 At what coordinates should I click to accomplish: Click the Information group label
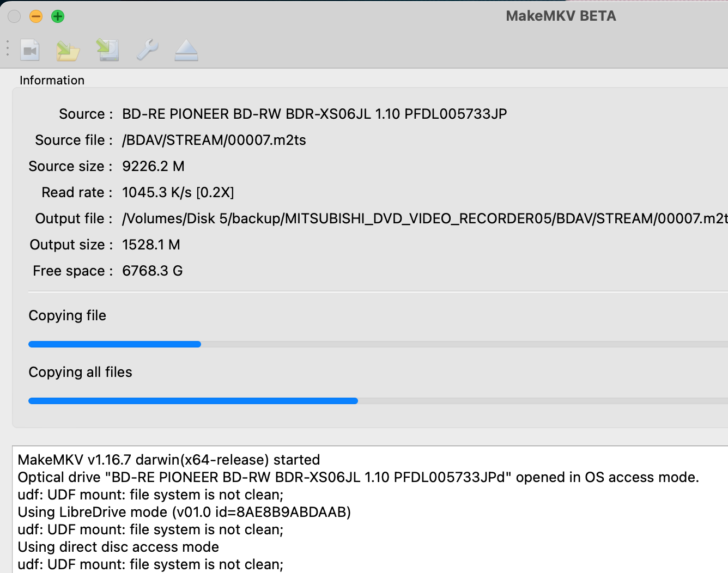pyautogui.click(x=52, y=80)
